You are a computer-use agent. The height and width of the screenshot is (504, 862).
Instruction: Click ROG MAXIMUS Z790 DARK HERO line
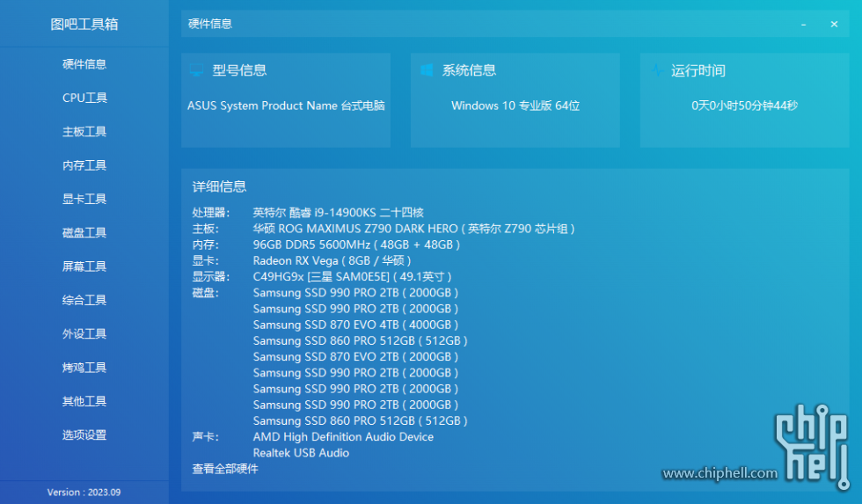414,229
